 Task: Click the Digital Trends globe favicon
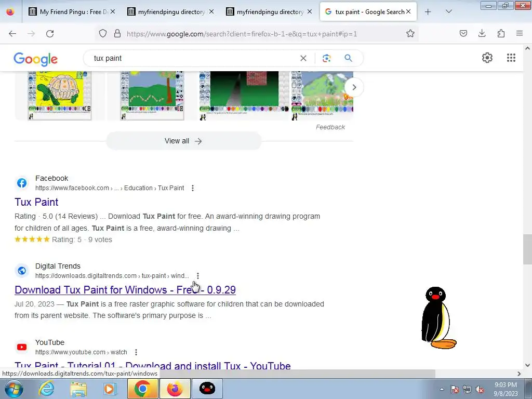click(22, 271)
